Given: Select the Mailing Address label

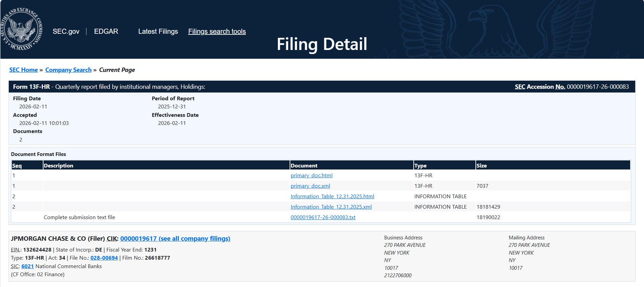Looking at the screenshot, I should (x=527, y=238).
